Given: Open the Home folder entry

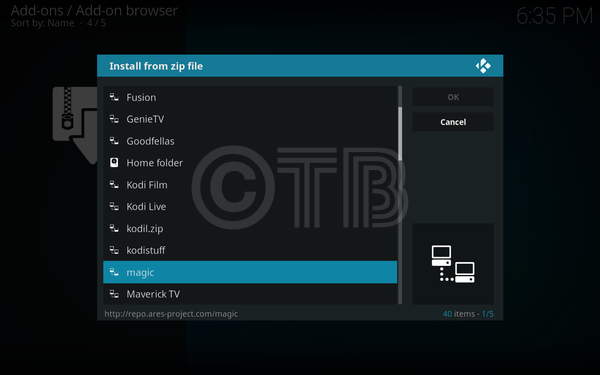Looking at the screenshot, I should pos(250,163).
